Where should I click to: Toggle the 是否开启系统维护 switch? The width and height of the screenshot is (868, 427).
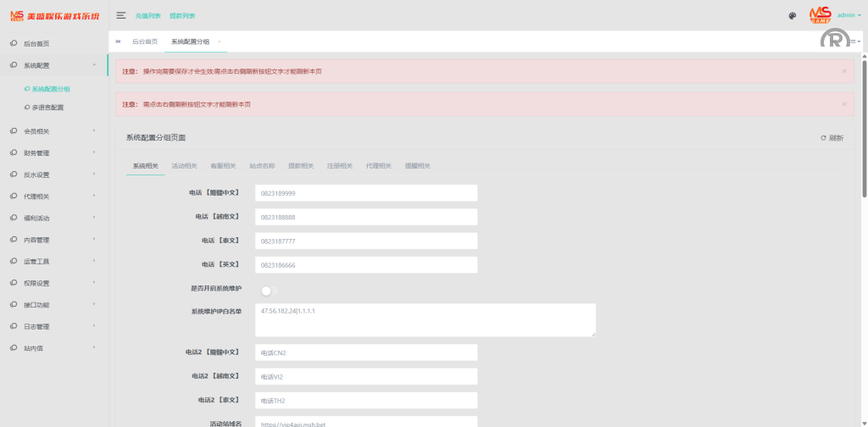click(269, 291)
